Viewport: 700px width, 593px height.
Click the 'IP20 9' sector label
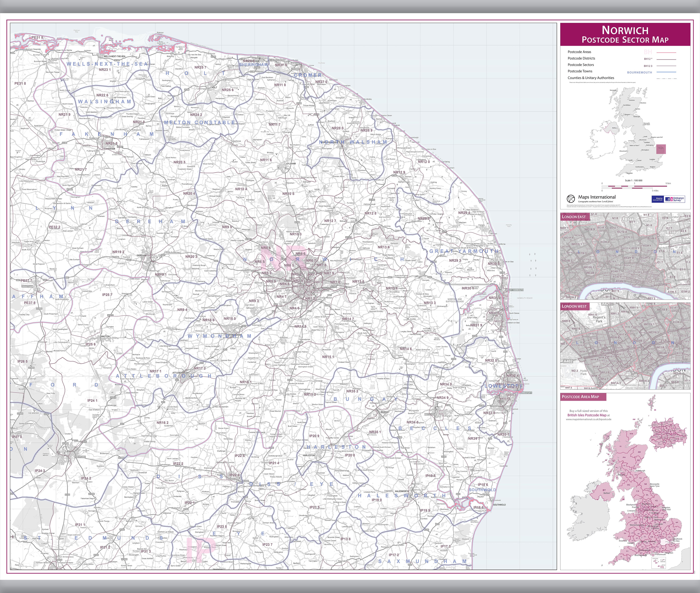tap(314, 436)
